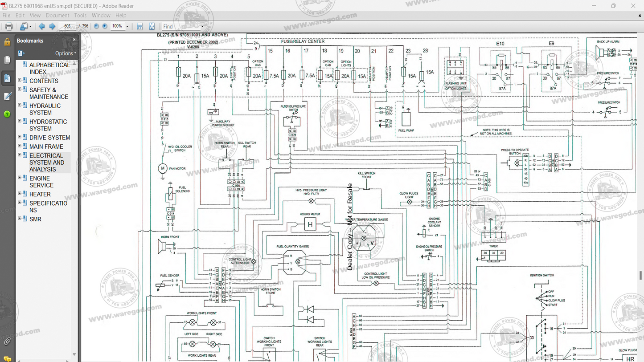This screenshot has height=362, width=644.
Task: Close the Bookmarks panel
Action: pos(74,40)
